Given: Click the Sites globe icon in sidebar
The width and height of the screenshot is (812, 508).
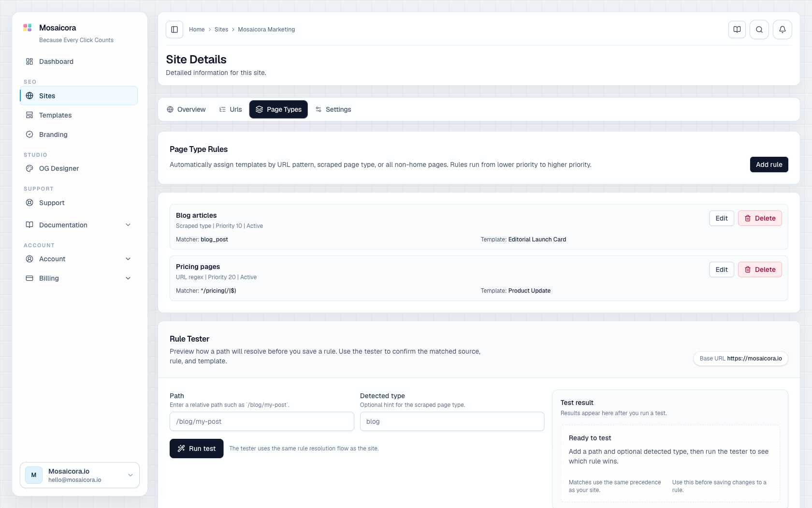Looking at the screenshot, I should [29, 96].
